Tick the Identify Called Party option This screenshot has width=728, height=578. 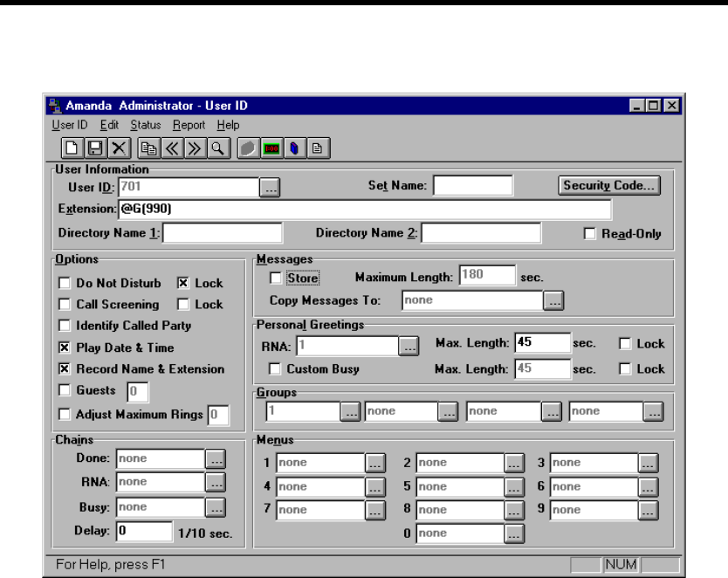65,326
